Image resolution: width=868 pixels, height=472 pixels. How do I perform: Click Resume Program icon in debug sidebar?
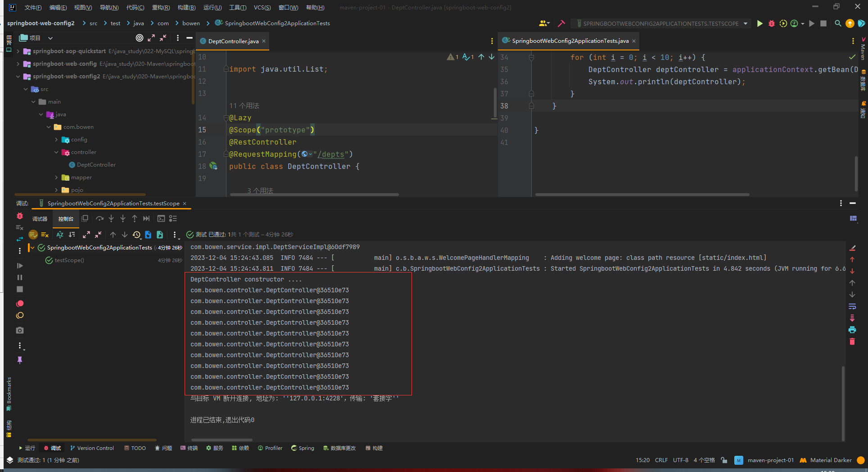point(20,266)
